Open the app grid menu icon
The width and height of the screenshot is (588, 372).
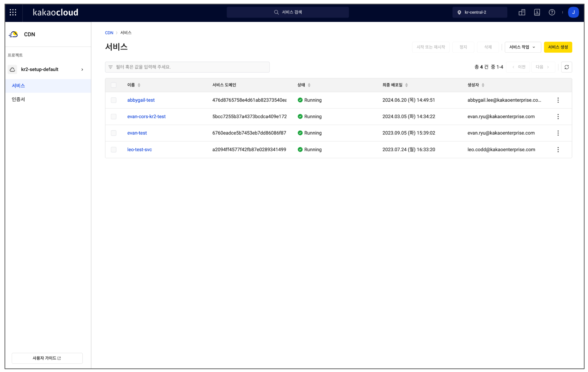point(13,12)
